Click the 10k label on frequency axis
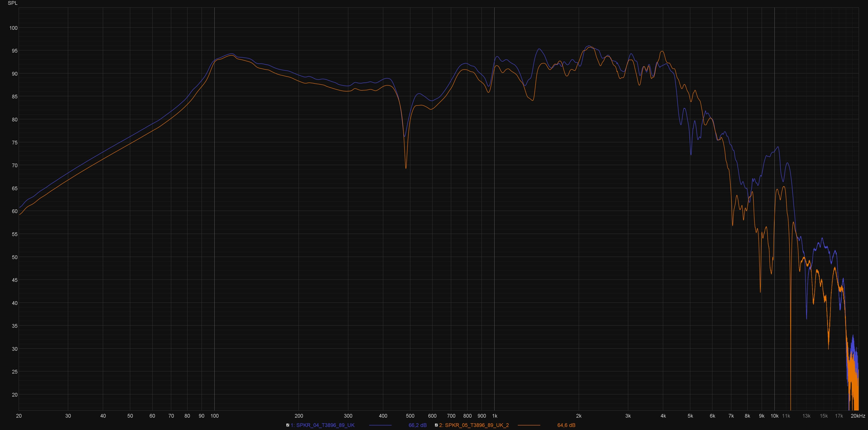The image size is (868, 430). 774,416
